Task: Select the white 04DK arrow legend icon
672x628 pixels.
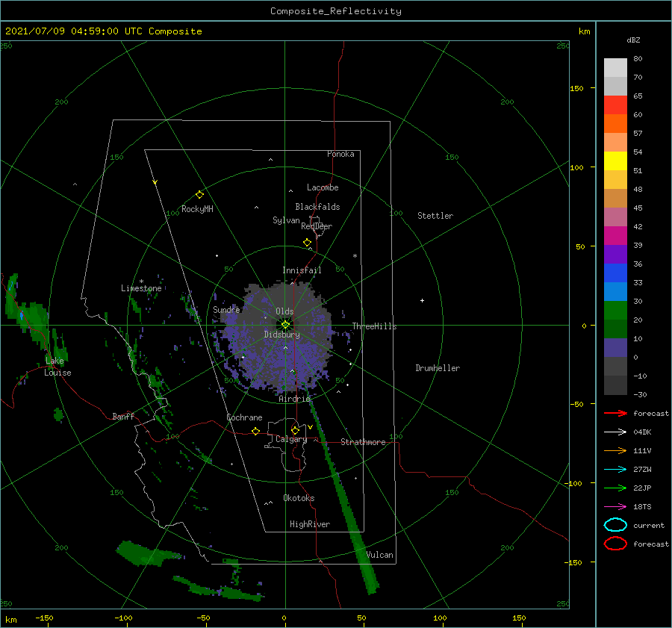Action: click(x=615, y=432)
